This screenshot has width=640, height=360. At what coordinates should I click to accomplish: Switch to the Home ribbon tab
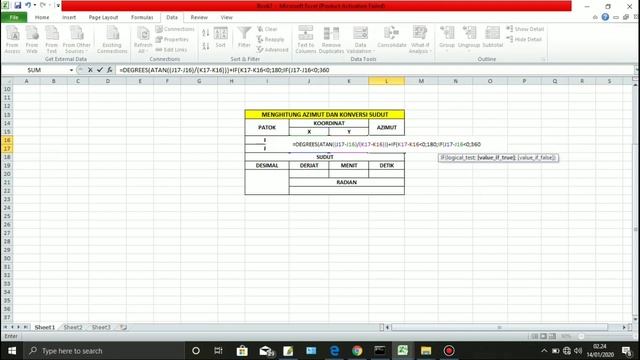(42, 17)
